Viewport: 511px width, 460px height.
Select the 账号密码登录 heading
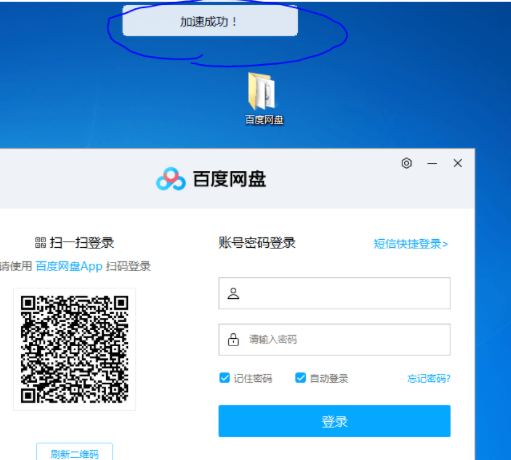pos(257,243)
